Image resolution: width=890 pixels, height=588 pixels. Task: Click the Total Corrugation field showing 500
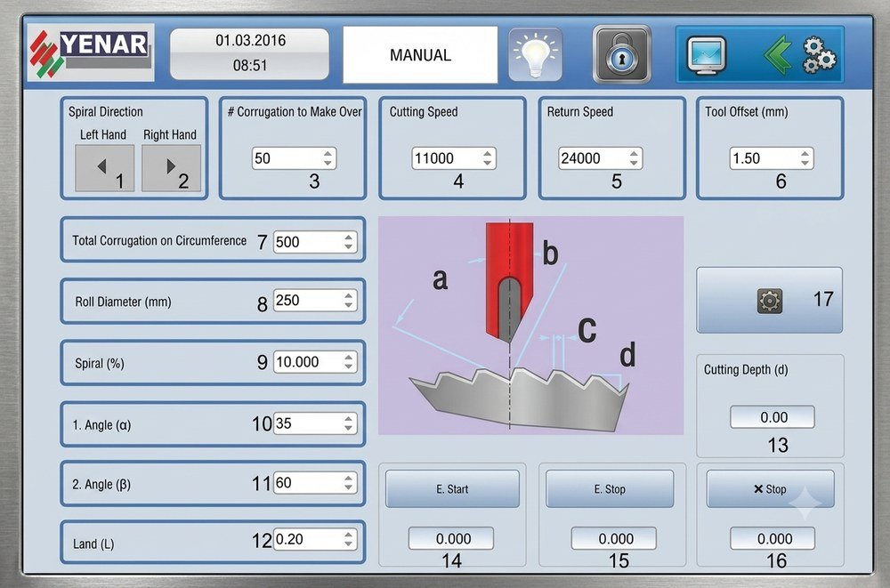click(x=315, y=242)
